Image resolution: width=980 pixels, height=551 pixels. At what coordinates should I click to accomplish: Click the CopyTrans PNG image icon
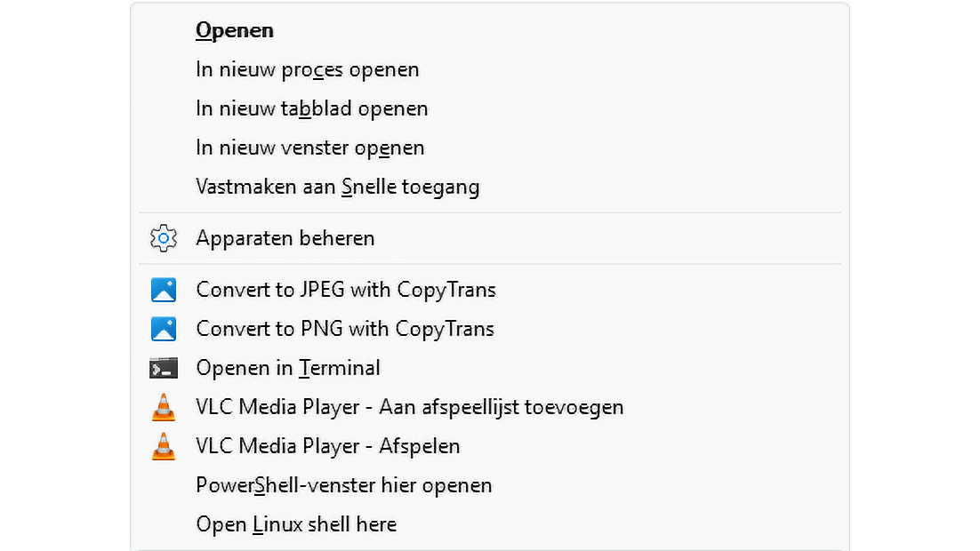(164, 329)
